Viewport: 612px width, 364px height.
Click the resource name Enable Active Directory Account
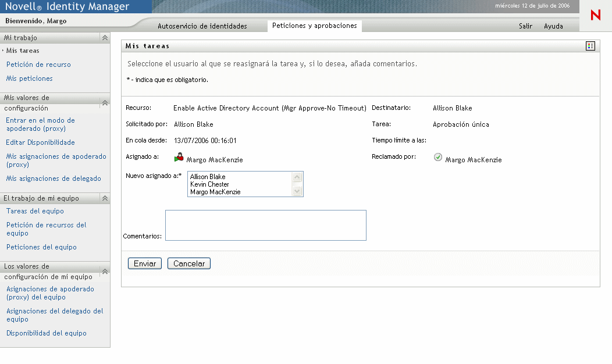[270, 108]
